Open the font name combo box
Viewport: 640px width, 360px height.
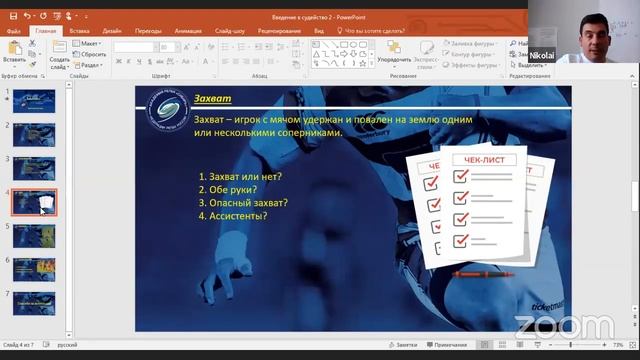136,48
